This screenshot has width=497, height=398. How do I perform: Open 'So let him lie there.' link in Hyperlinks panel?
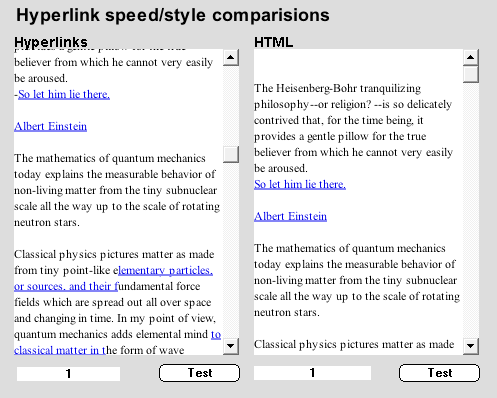coord(64,94)
